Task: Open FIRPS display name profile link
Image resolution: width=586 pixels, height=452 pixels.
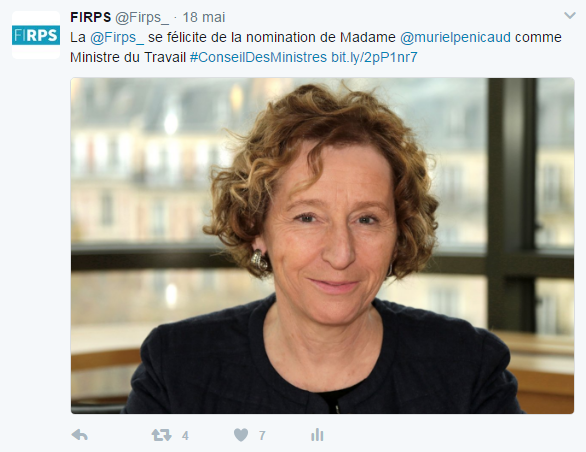Action: point(91,17)
